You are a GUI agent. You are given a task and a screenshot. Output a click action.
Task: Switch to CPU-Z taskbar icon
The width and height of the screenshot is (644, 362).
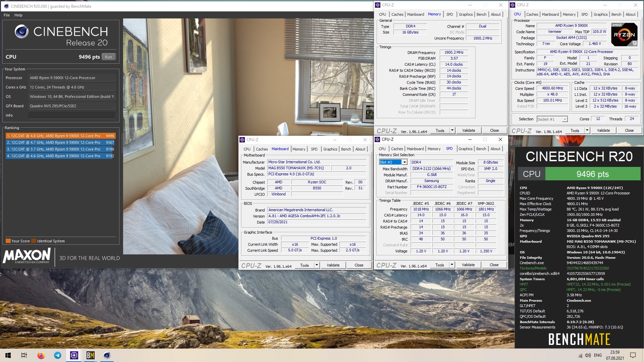tap(74, 355)
